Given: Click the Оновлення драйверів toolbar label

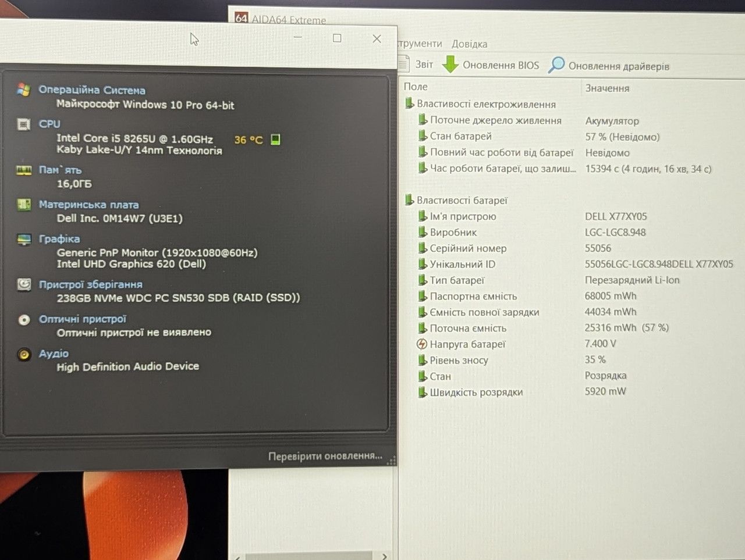Looking at the screenshot, I should [619, 66].
